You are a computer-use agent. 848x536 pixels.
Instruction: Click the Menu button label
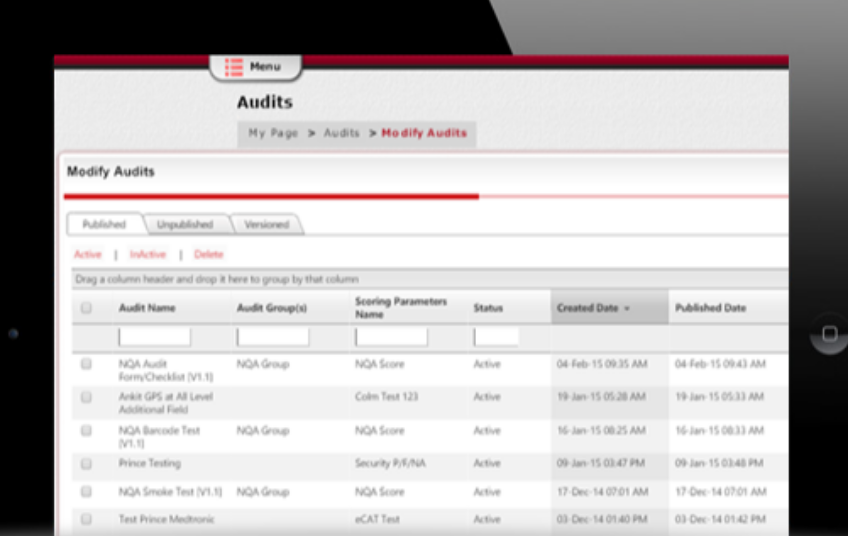click(265, 67)
